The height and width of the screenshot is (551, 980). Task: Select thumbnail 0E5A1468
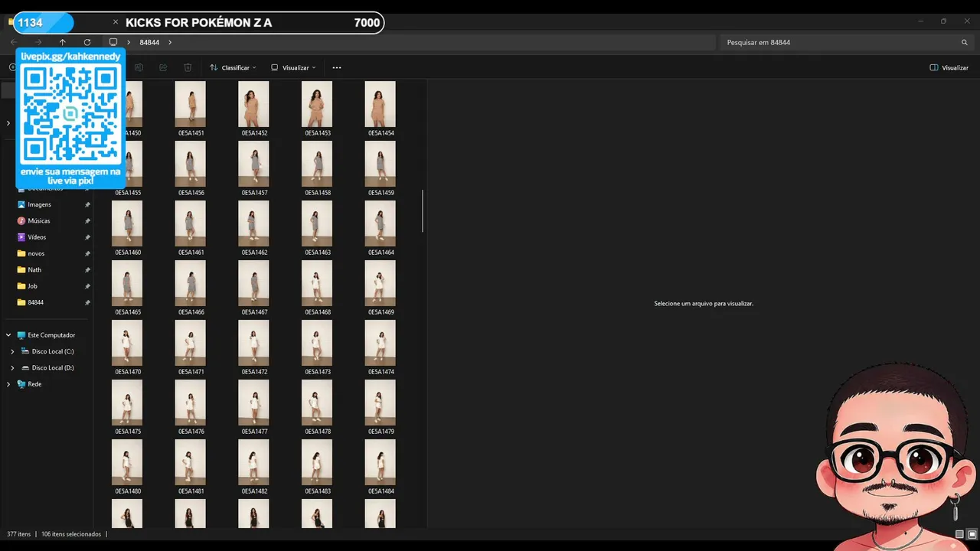coord(317,283)
